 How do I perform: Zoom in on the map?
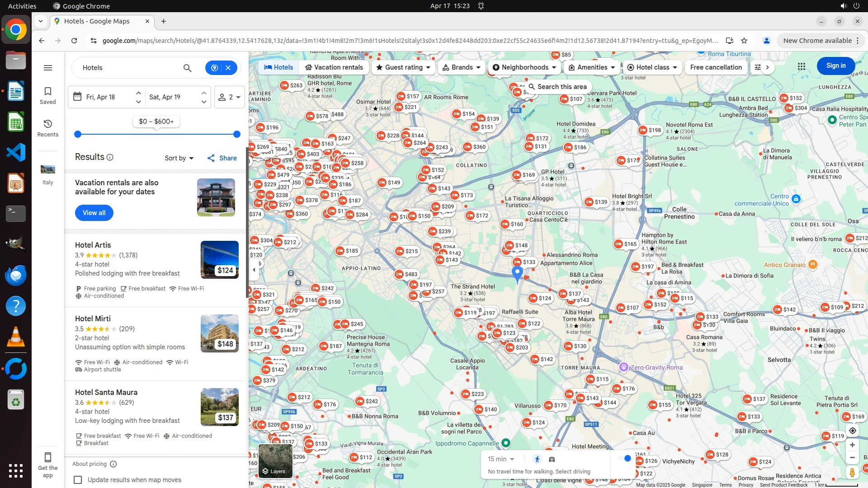click(x=852, y=445)
